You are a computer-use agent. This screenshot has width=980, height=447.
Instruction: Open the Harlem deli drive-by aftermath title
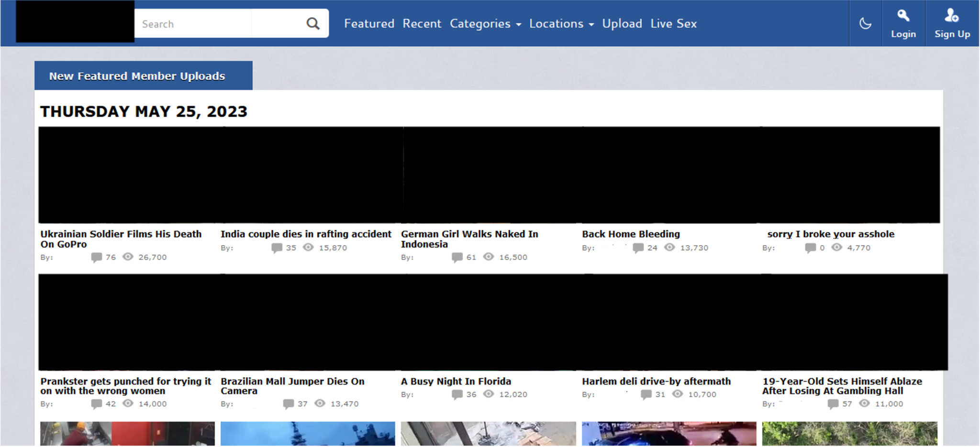pos(656,382)
